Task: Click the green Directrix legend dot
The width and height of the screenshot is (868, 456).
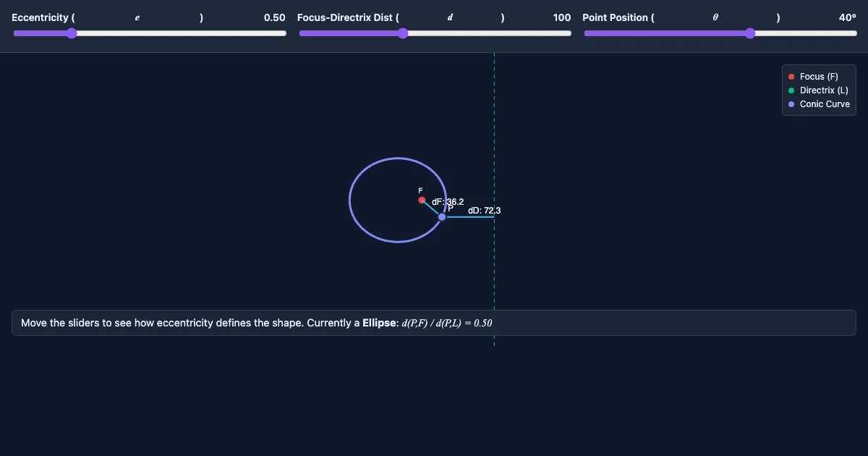Action: (x=791, y=90)
